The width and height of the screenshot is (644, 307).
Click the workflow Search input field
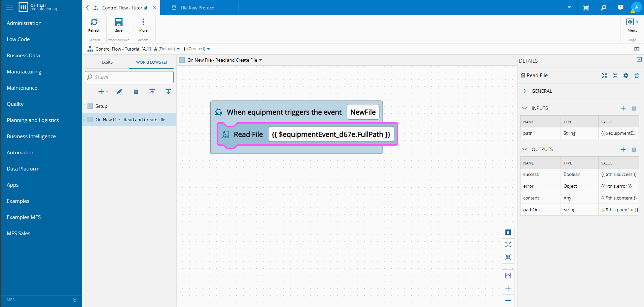pyautogui.click(x=129, y=77)
